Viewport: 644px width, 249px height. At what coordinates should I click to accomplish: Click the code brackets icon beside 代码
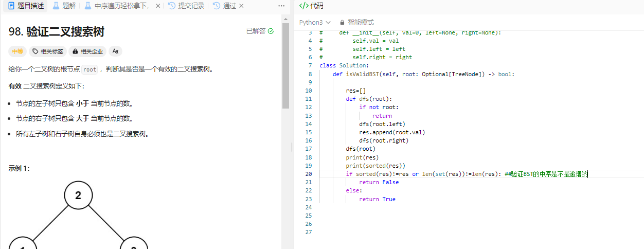point(303,6)
